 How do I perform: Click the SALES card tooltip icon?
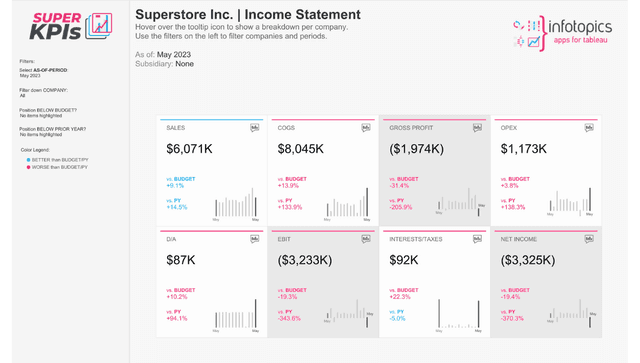tap(254, 128)
